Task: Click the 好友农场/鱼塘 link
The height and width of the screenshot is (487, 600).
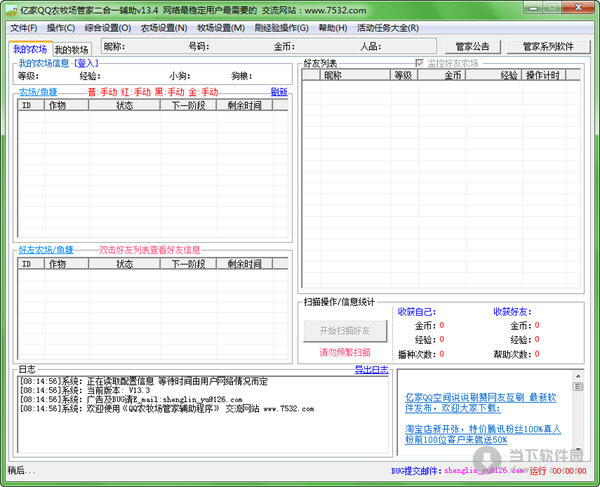Action: pos(46,250)
